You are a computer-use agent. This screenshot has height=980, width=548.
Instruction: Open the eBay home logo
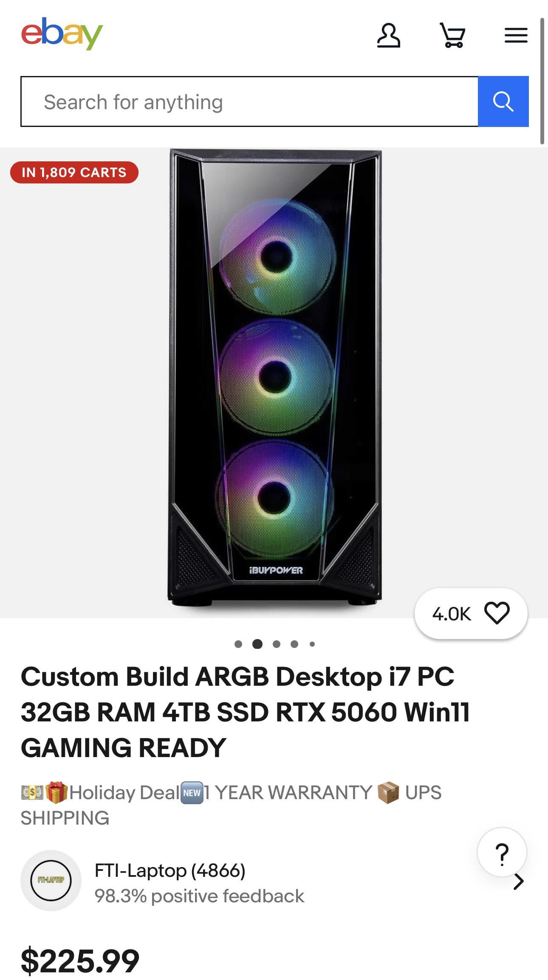click(62, 34)
